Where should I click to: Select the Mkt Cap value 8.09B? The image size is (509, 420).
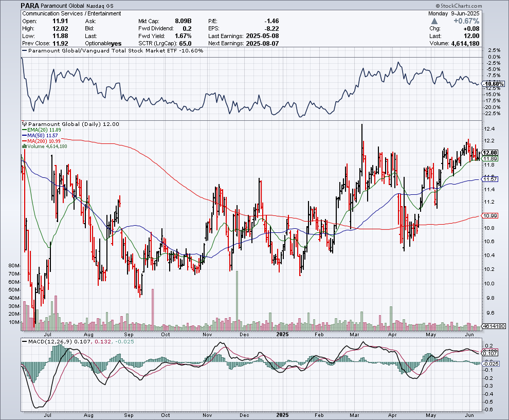point(183,21)
